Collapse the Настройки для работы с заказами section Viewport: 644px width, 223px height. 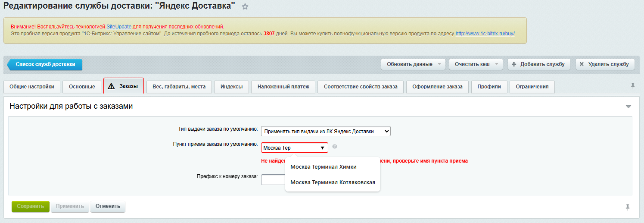628,107
